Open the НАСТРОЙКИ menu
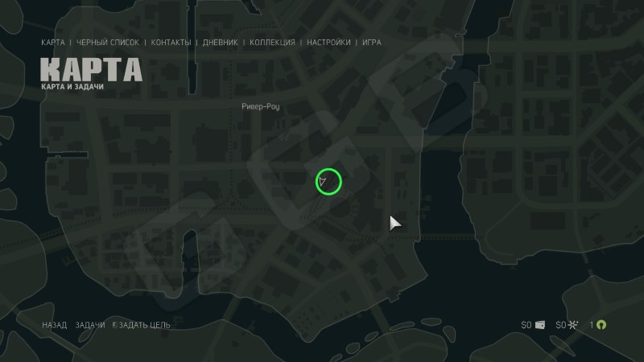Screen dimensions: 644x362 [x=328, y=43]
